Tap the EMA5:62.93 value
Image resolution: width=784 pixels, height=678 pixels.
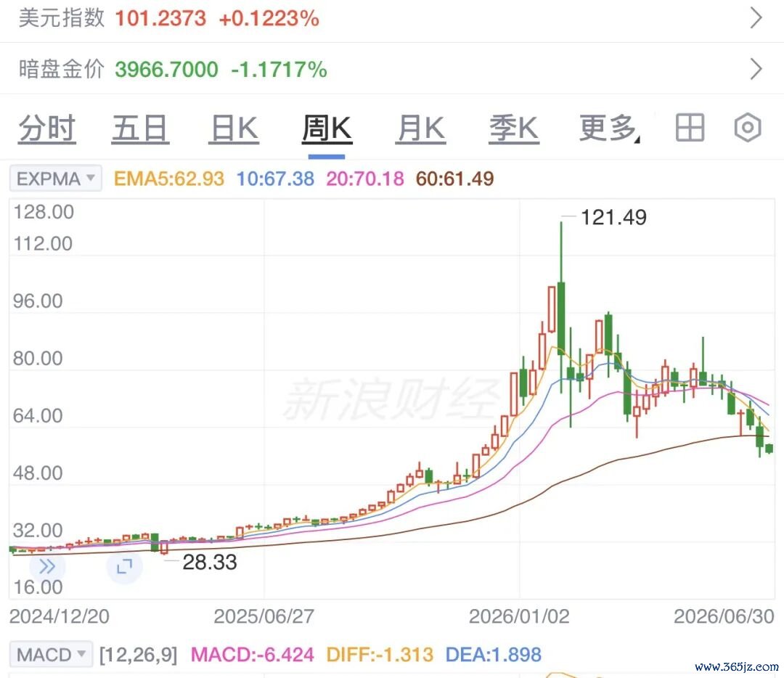pos(169,179)
